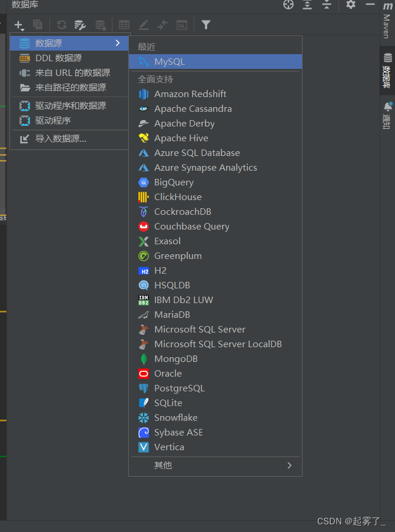Click the Jump to Source arrows icon
This screenshot has width=395, height=532.
point(162,25)
